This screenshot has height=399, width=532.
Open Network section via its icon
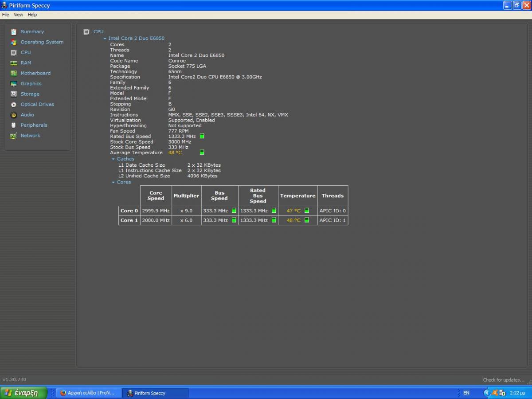tap(14, 136)
